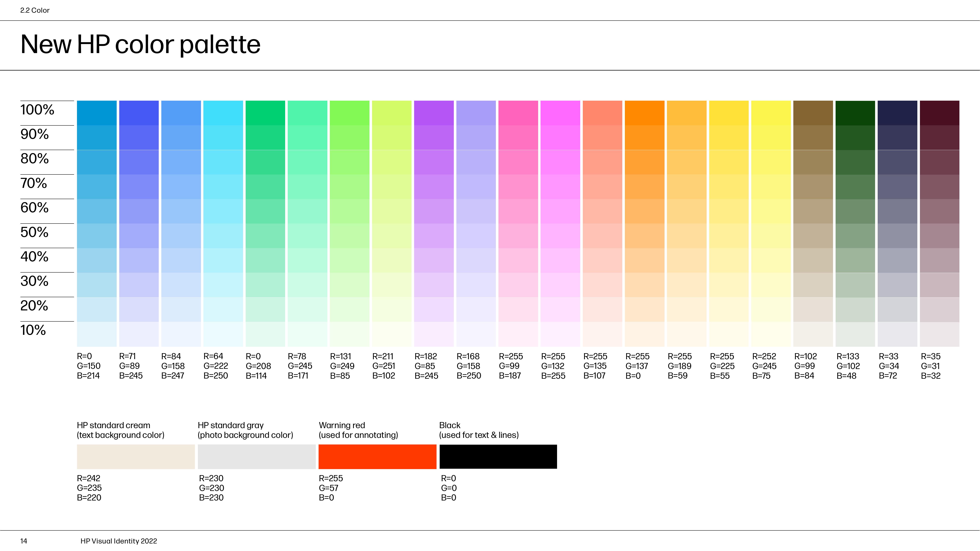Click the 50% row label
Image resolution: width=980 pixels, height=551 pixels.
35,232
